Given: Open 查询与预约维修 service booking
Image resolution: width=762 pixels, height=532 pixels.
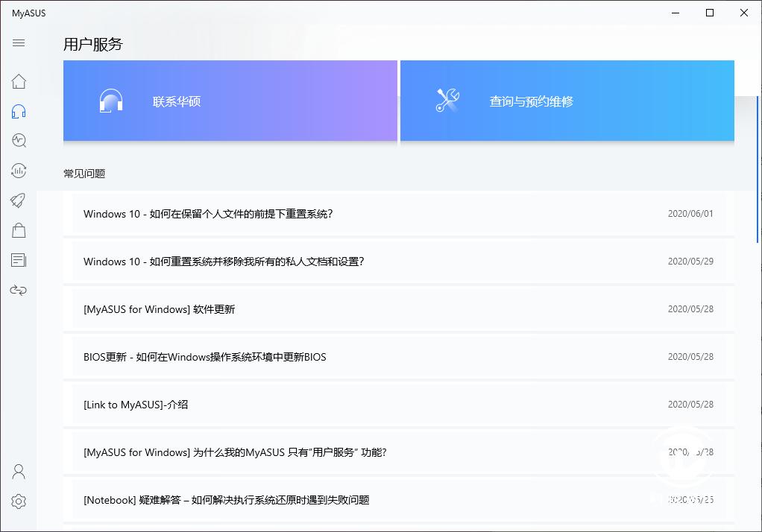Looking at the screenshot, I should pyautogui.click(x=567, y=101).
